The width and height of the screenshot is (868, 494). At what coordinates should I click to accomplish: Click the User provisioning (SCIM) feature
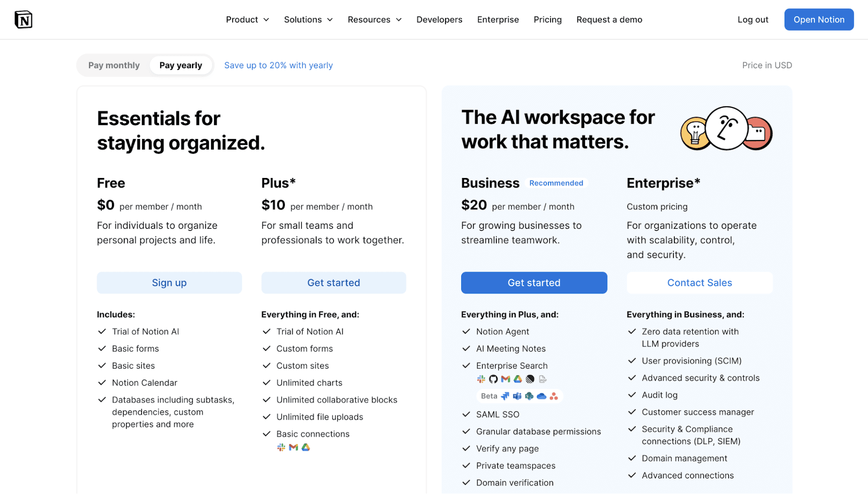(692, 361)
